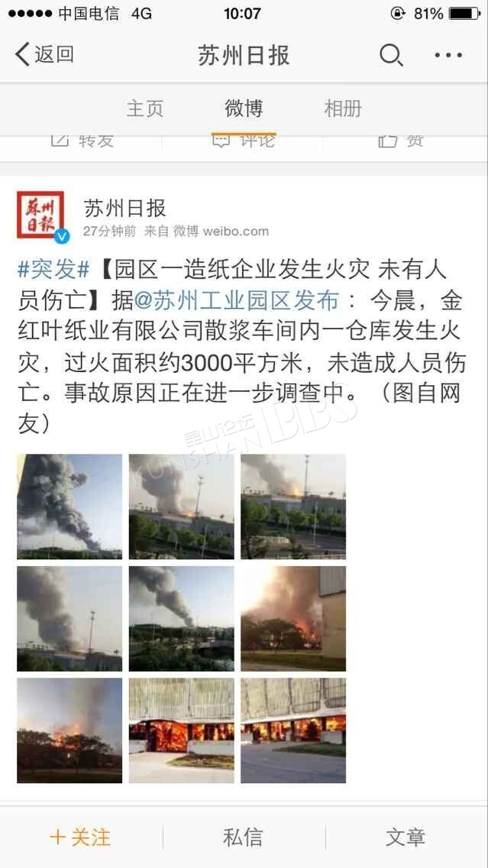Open search with the magnifier icon
This screenshot has width=488, height=868.
tap(391, 55)
